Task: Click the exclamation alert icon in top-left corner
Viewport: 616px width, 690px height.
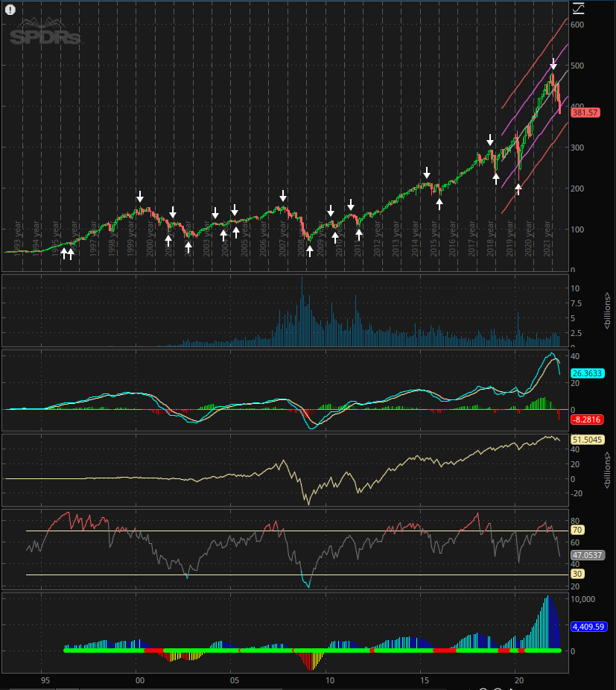Action: pos(10,10)
